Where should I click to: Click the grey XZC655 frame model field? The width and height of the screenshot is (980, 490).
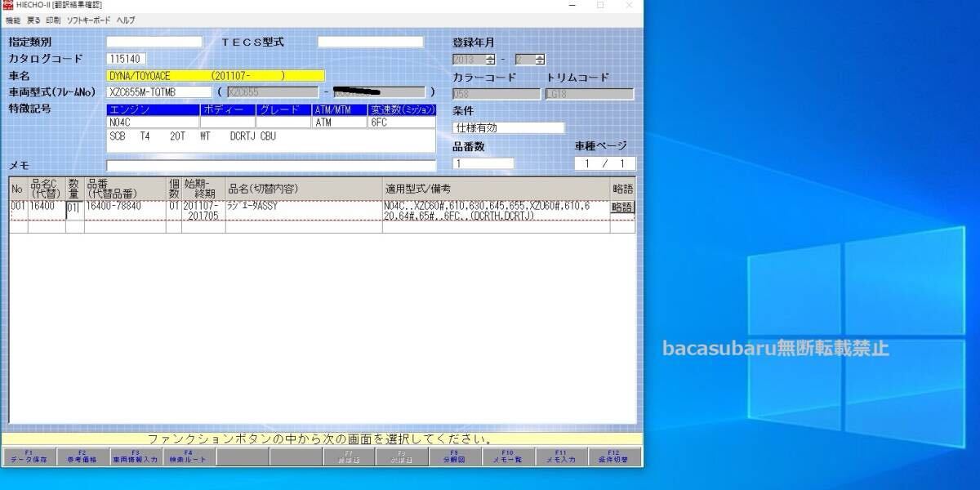point(272,92)
